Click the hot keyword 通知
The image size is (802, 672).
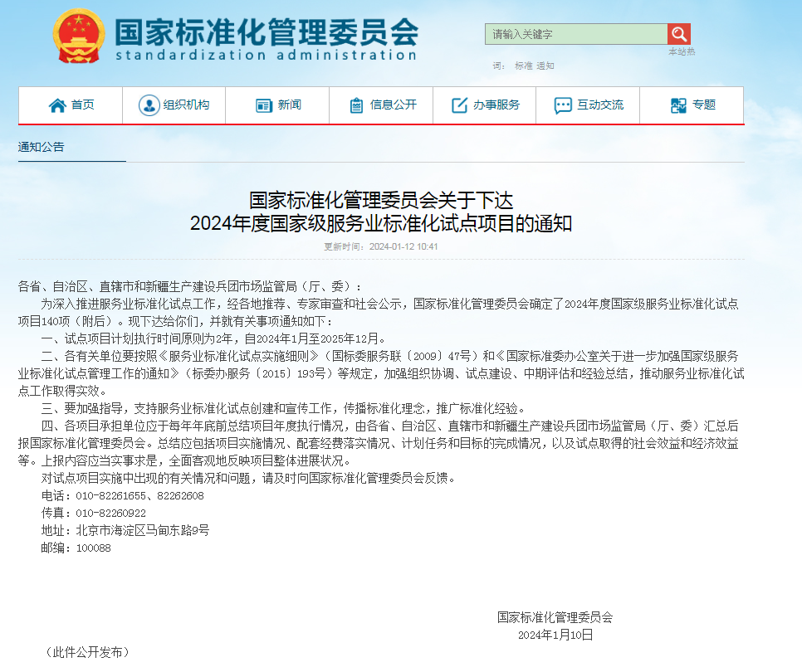pyautogui.click(x=545, y=66)
